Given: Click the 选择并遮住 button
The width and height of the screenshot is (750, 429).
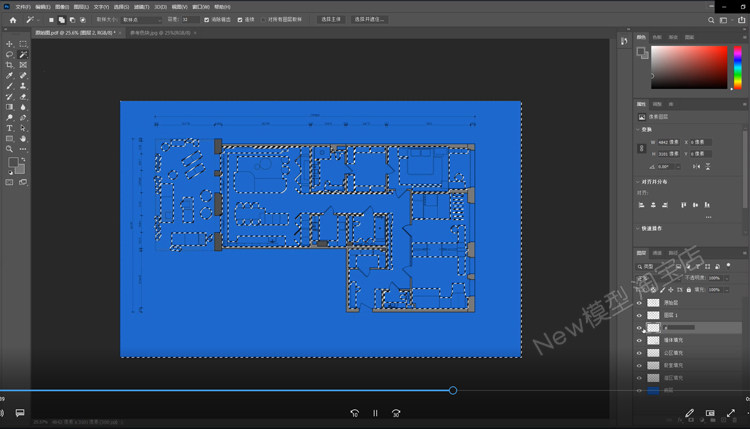Looking at the screenshot, I should coord(369,19).
